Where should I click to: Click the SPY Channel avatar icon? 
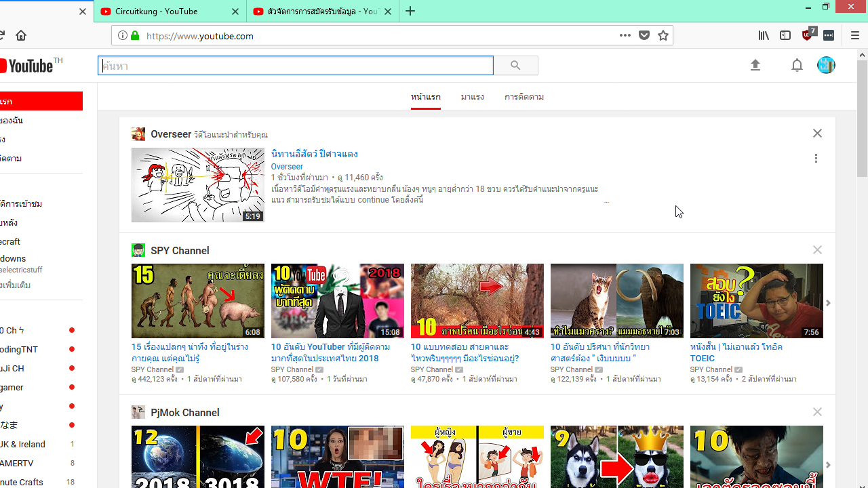[x=138, y=251]
